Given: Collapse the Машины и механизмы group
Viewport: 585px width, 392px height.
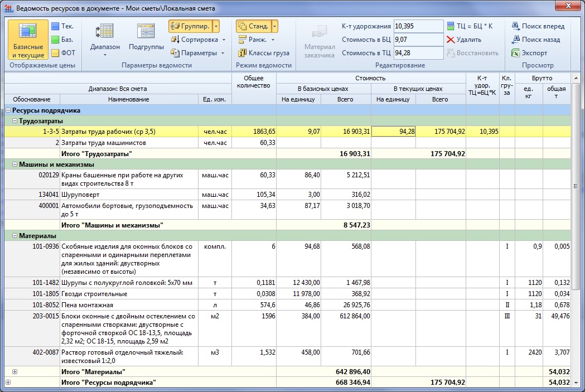Looking at the screenshot, I should [x=14, y=164].
